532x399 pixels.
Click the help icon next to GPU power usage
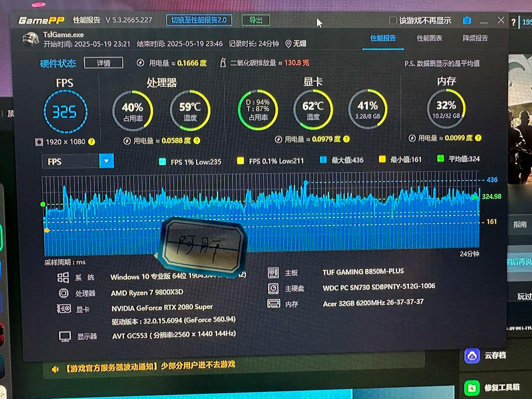(346, 139)
